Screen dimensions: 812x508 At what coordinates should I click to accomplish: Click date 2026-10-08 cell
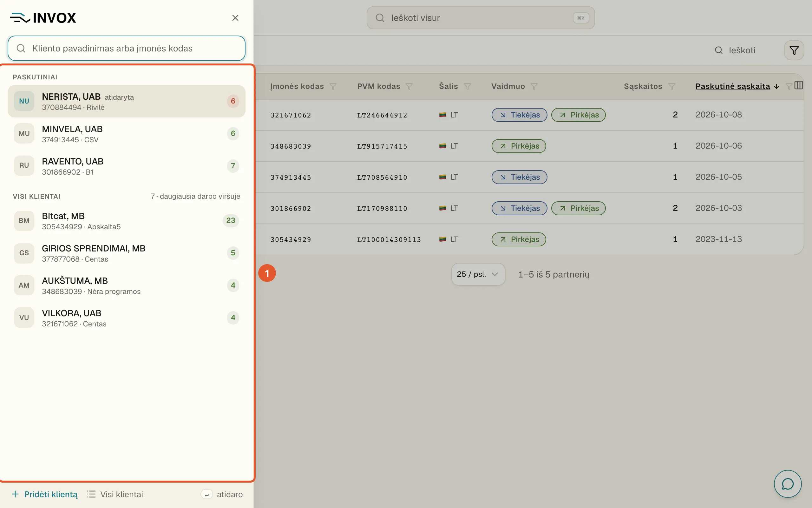[x=718, y=115]
